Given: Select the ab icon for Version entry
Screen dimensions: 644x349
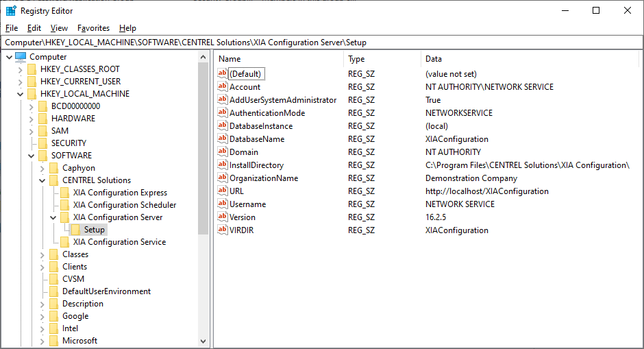Looking at the screenshot, I should tap(222, 217).
